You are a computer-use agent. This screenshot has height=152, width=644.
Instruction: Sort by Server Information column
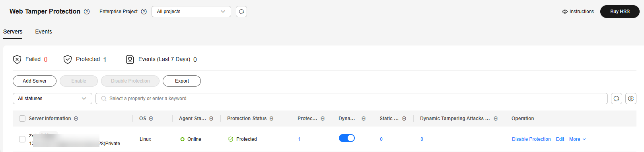click(x=76, y=118)
